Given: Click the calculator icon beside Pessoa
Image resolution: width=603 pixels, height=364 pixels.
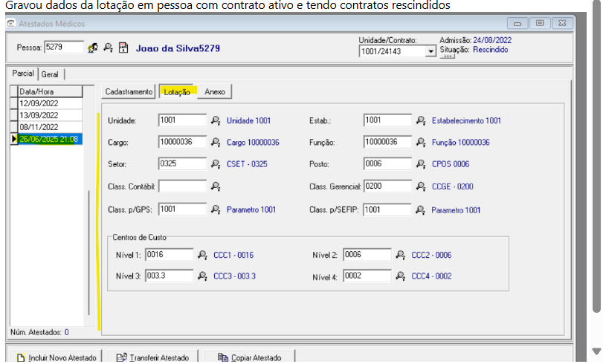Looking at the screenshot, I should 123,48.
